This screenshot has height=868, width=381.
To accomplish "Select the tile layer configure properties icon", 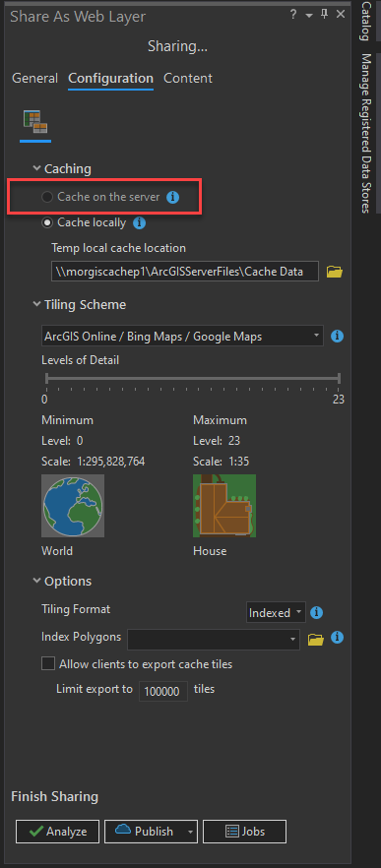I will 35,122.
